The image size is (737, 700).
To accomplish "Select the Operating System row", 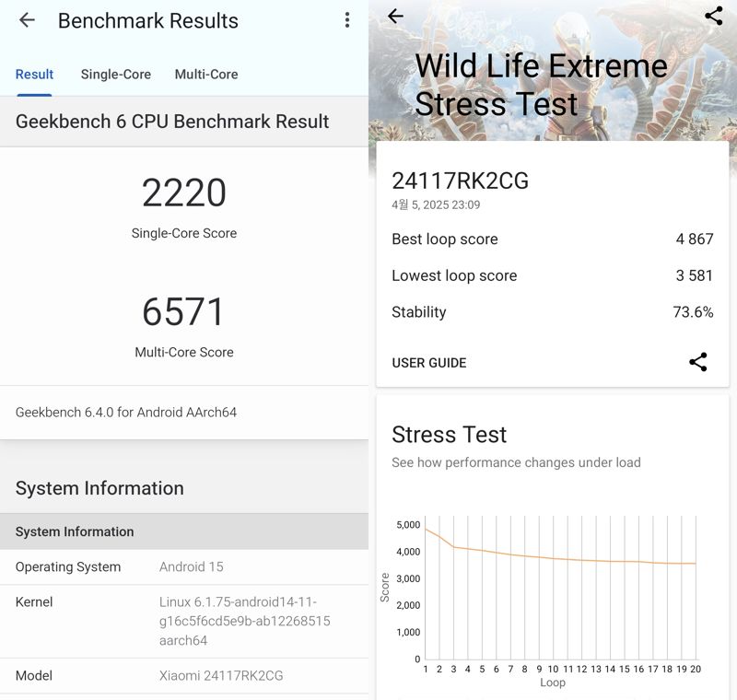I will [184, 566].
